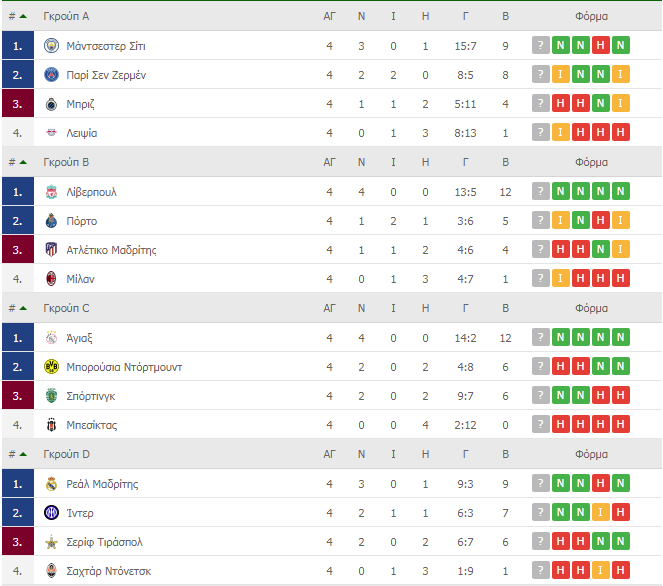Sort Γκρουπ A by the # column arrow
The height and width of the screenshot is (586, 663).
pos(22,17)
